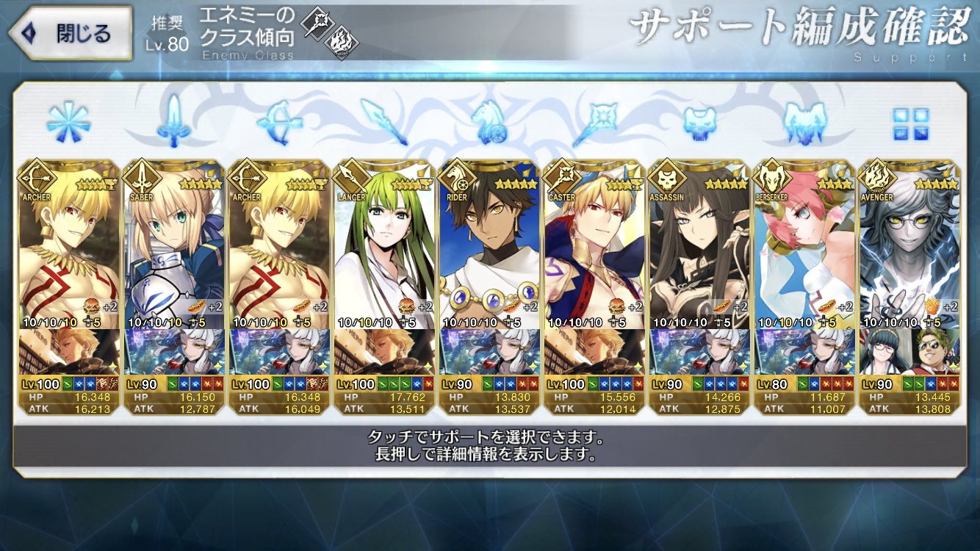The image size is (980, 551).
Task: Choose the Caster support card Lv.100
Action: (594, 288)
